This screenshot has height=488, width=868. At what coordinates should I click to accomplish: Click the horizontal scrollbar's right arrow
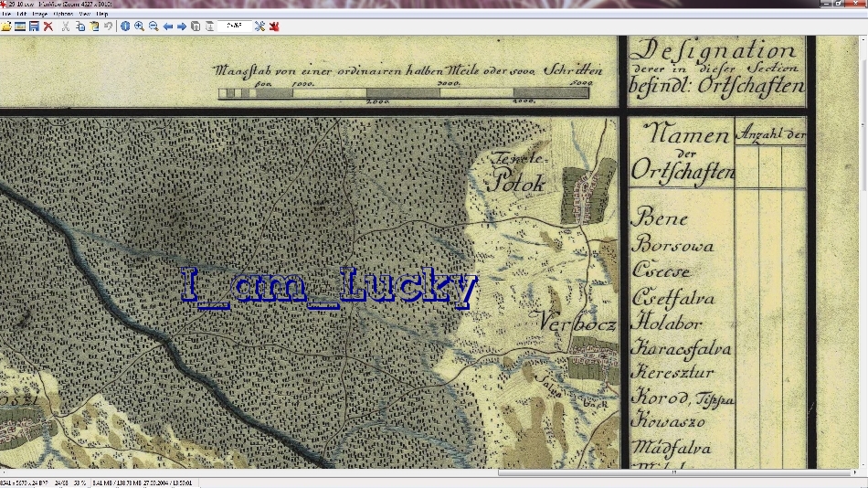click(x=854, y=472)
